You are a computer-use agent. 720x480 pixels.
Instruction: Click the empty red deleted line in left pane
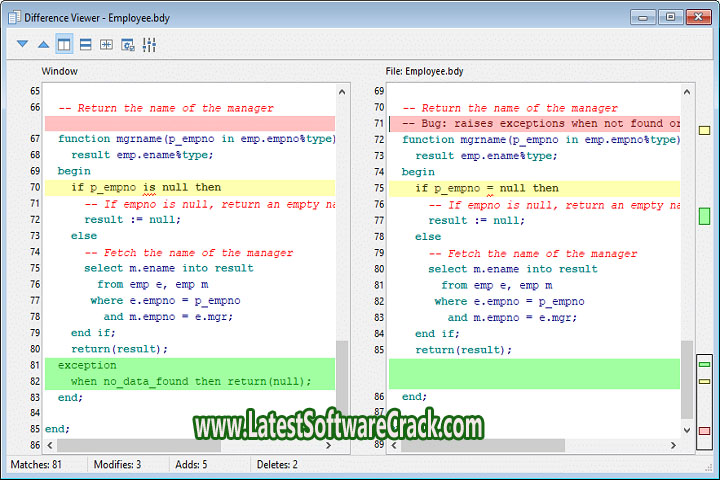pyautogui.click(x=190, y=124)
